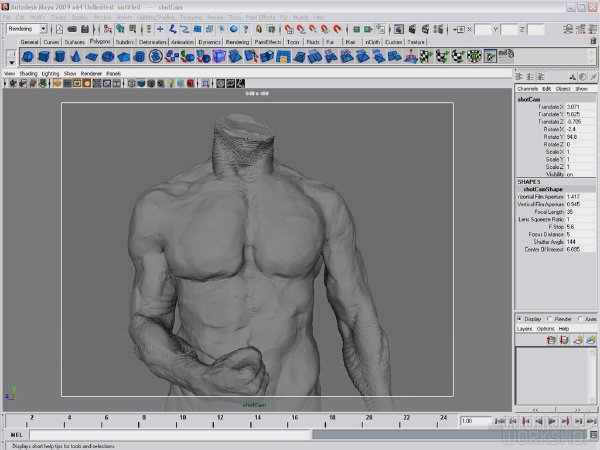The width and height of the screenshot is (600, 450).
Task: Switch to the Surfaces shelf tab
Action: click(x=75, y=42)
